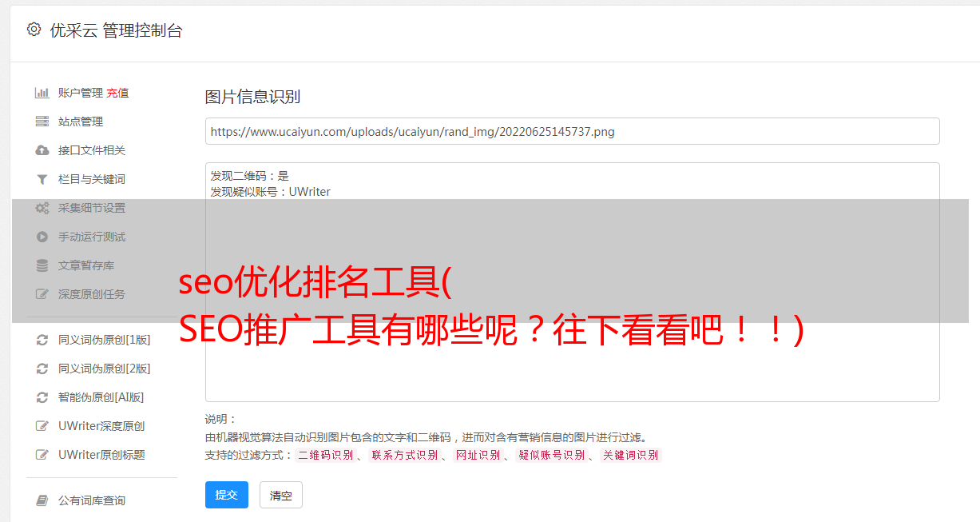The height and width of the screenshot is (522, 980).
Task: Click the refresh icon for 同义词伪原创[1版]
Action: pyautogui.click(x=42, y=340)
